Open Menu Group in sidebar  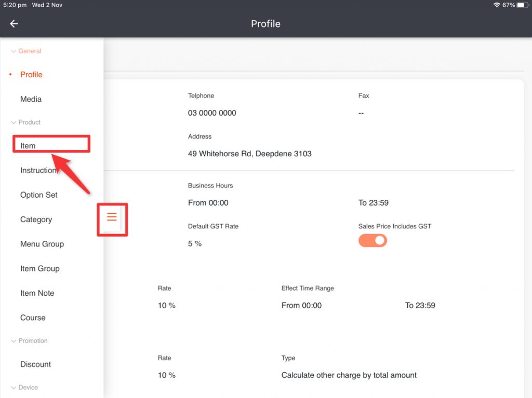42,244
